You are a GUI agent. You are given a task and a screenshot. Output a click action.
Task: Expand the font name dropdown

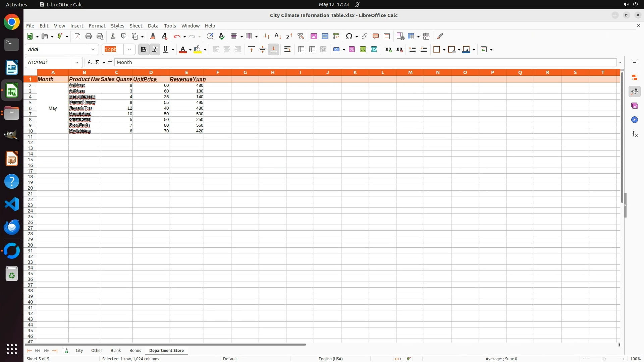(93, 50)
